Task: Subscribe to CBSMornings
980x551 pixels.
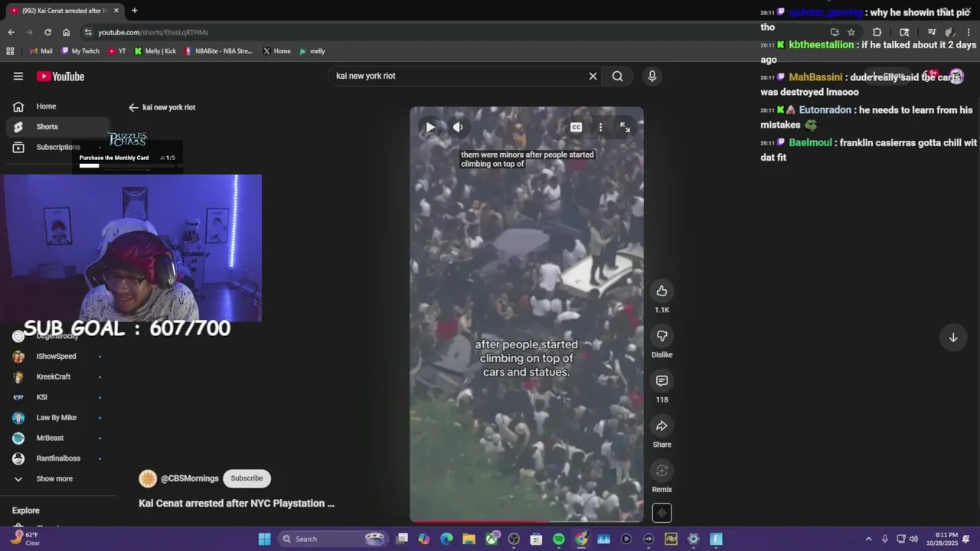Action: coord(247,478)
